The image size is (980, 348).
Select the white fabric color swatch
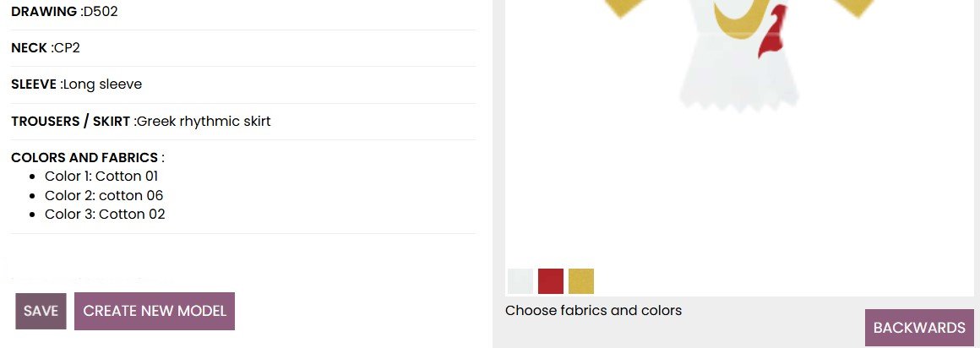tap(520, 280)
